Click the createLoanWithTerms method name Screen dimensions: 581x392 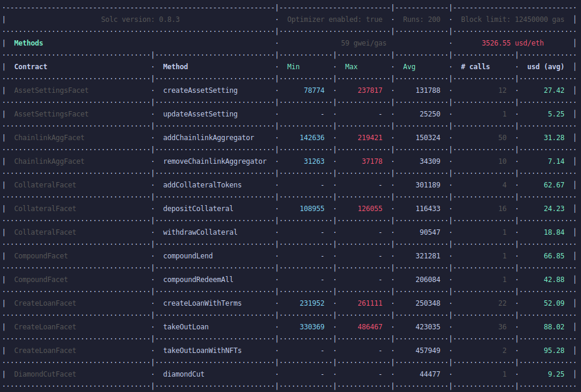[202, 303]
